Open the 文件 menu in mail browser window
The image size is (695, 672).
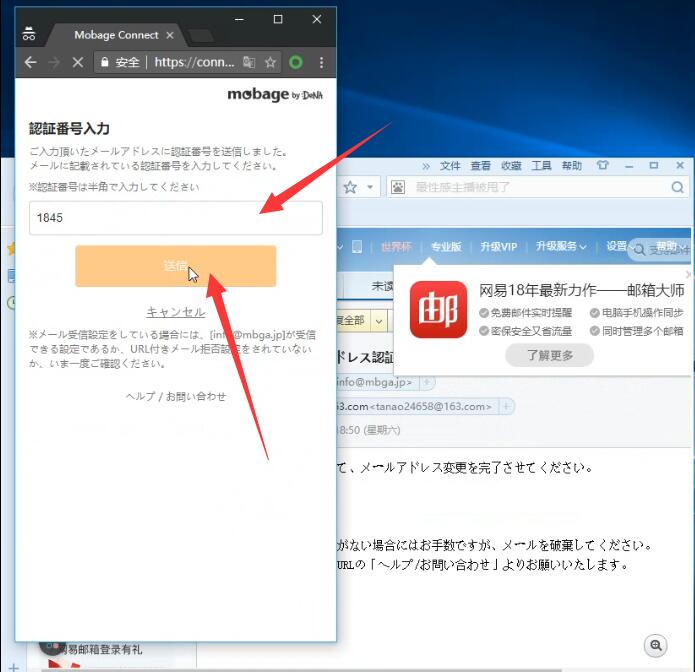click(x=450, y=166)
